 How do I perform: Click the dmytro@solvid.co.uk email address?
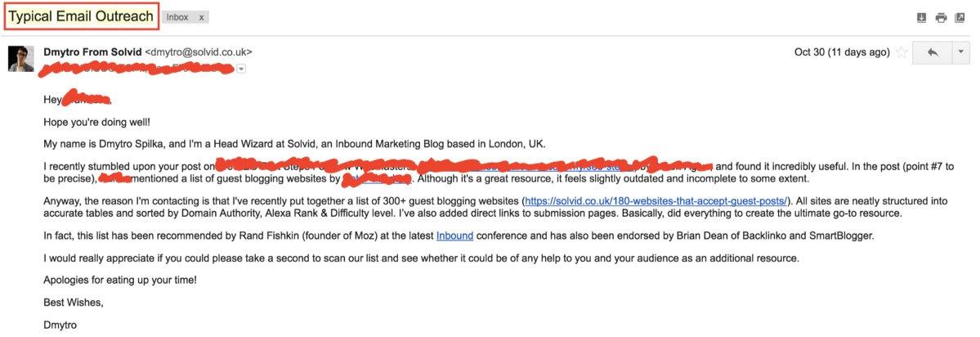(198, 52)
